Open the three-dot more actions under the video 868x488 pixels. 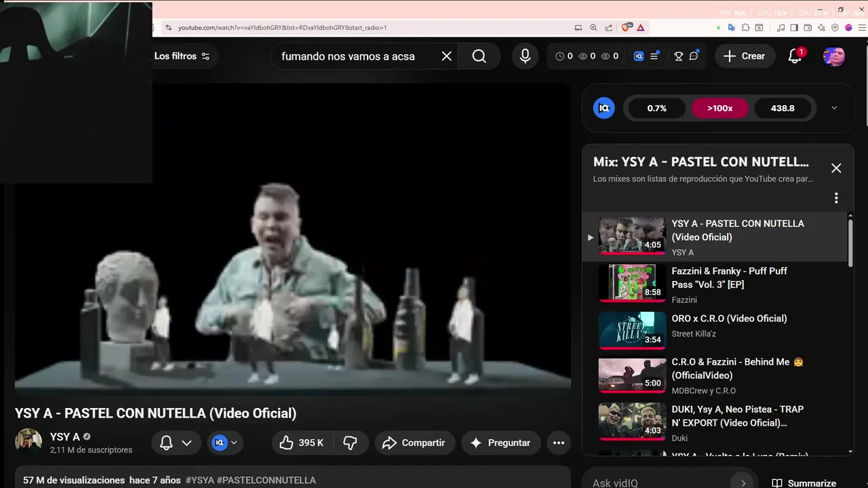click(559, 443)
